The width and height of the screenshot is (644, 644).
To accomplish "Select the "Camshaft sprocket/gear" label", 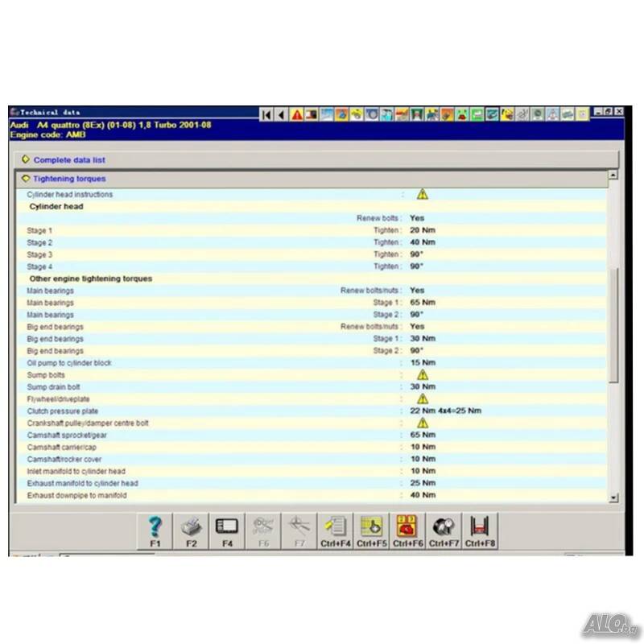I will click(67, 436).
